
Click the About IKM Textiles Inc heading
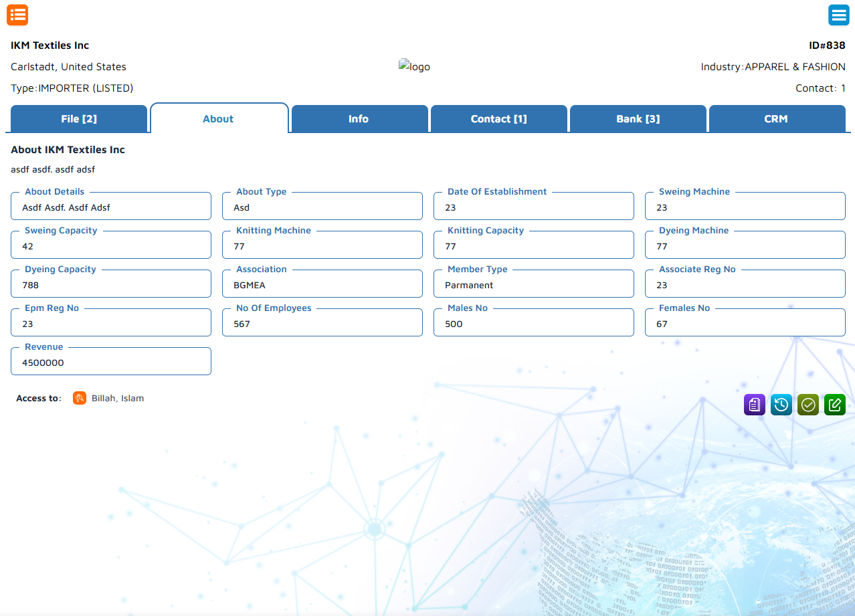[x=68, y=150]
